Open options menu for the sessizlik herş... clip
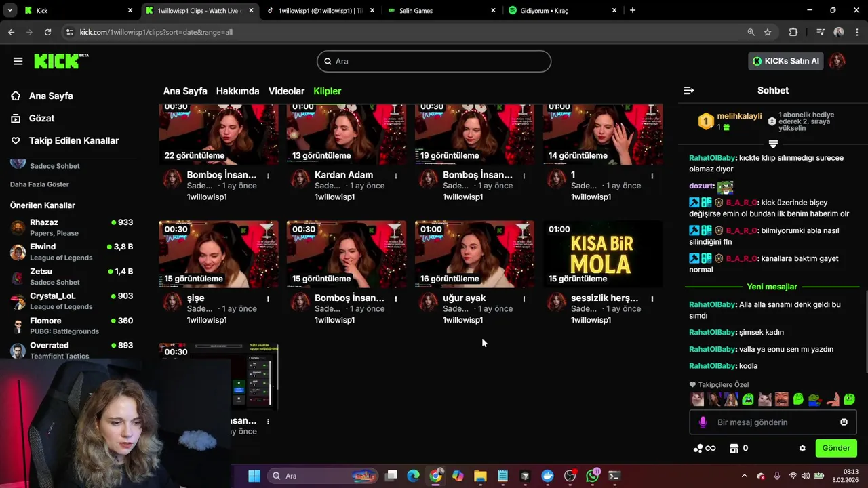This screenshot has height=488, width=868. (x=652, y=298)
